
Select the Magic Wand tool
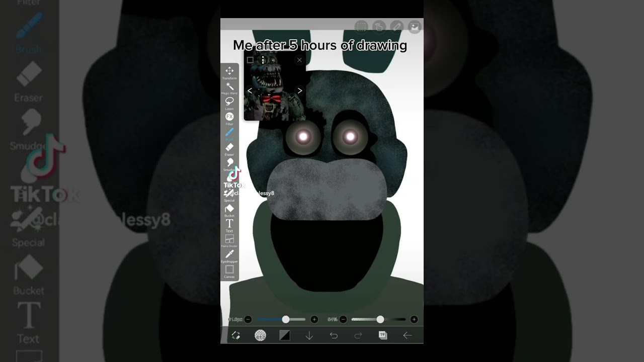pyautogui.click(x=229, y=88)
